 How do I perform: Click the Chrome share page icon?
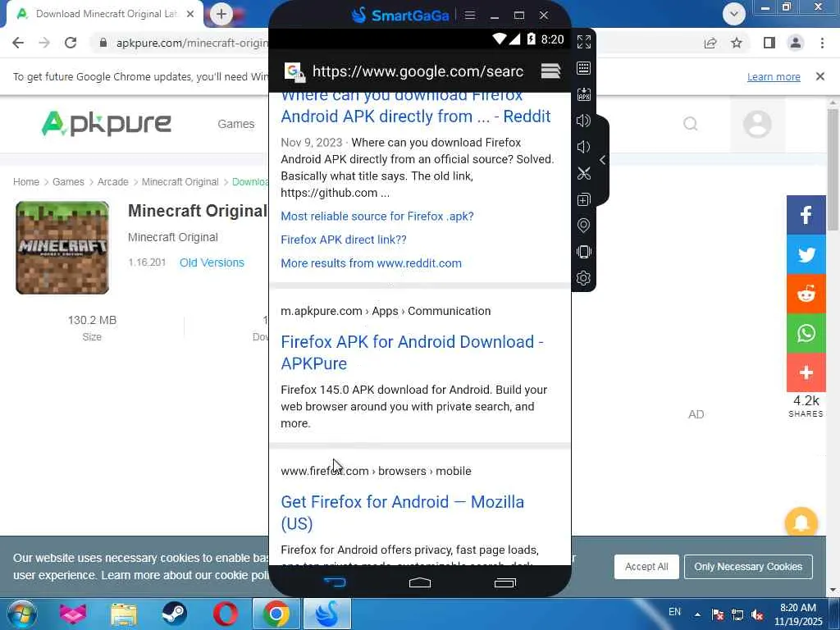click(710, 43)
